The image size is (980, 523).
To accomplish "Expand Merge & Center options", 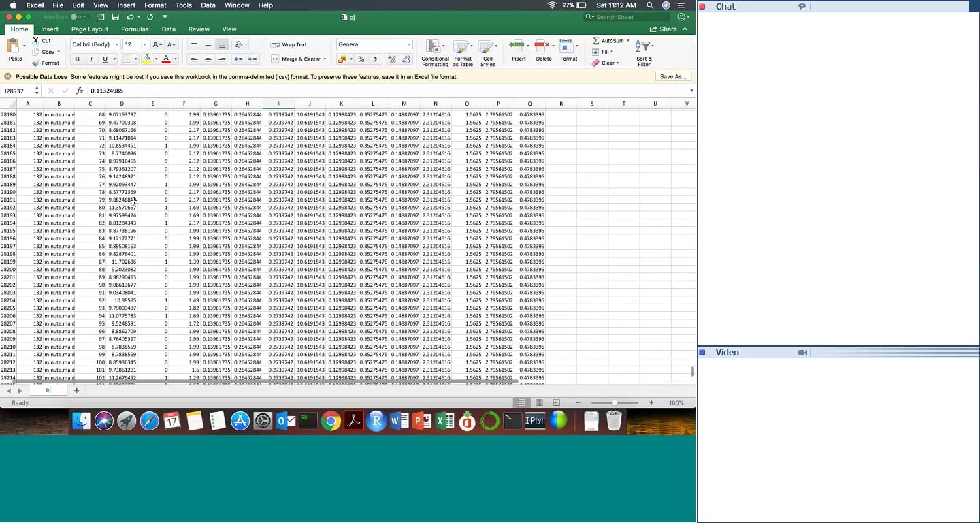I will [325, 59].
